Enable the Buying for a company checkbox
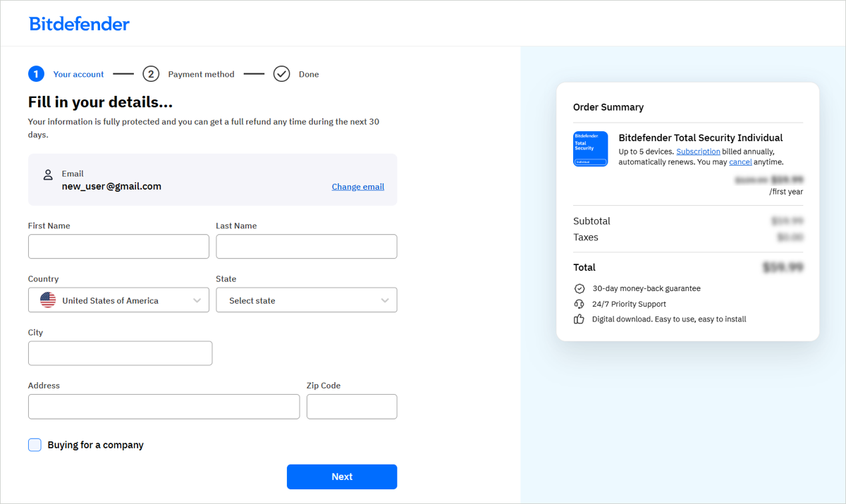This screenshot has height=504, width=846. (35, 445)
